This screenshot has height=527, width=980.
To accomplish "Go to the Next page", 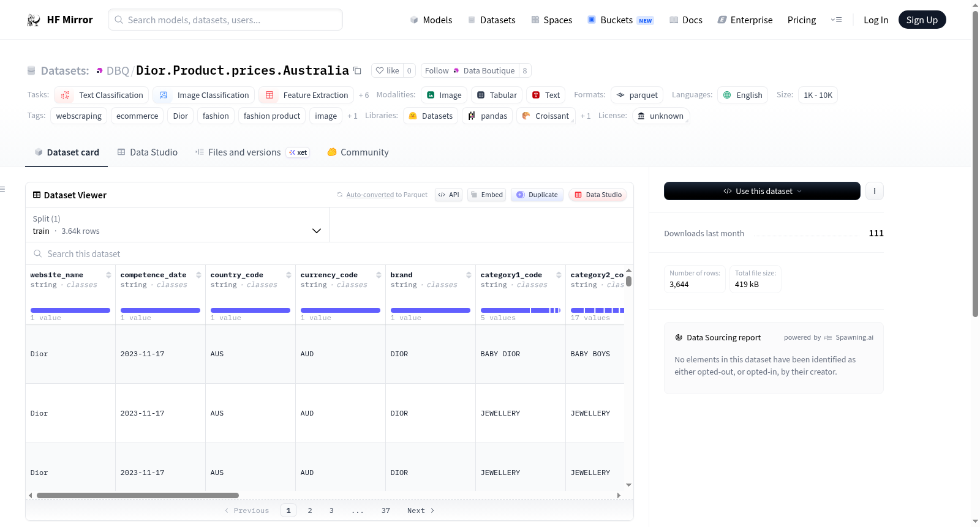I will [x=421, y=510].
